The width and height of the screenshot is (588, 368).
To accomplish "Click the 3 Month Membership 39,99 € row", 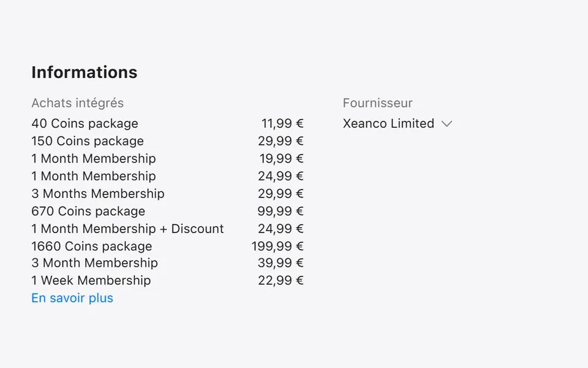I will tap(167, 263).
